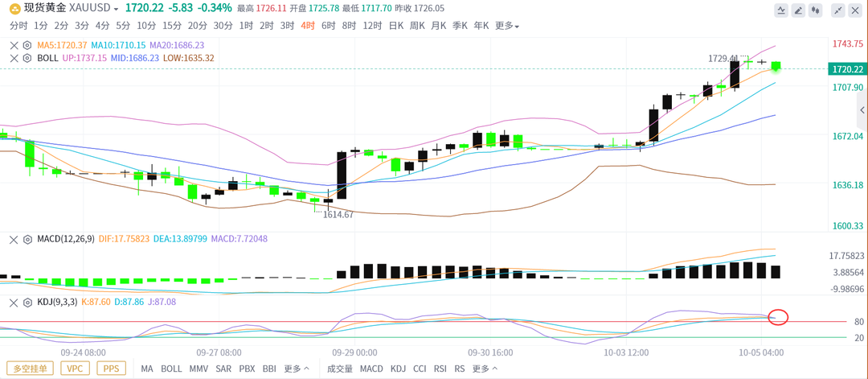
Task: Select the 8时 timeframe
Action: tap(349, 26)
